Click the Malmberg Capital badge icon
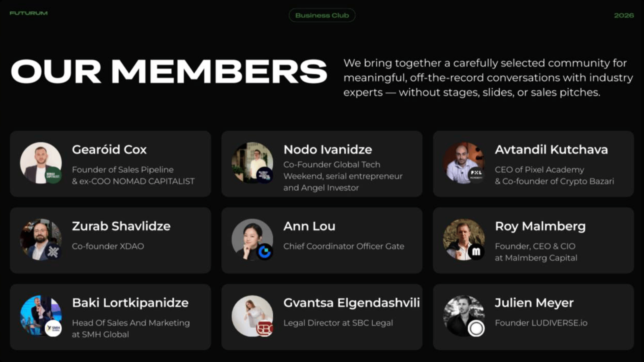Image resolution: width=644 pixels, height=362 pixels. (x=476, y=252)
